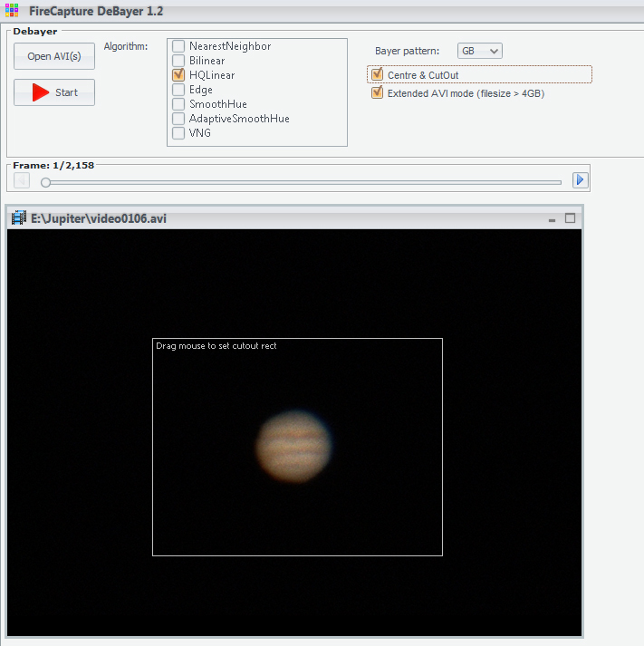Image resolution: width=644 pixels, height=646 pixels.
Task: Minimize the video0106.avi preview window
Action: (x=552, y=219)
